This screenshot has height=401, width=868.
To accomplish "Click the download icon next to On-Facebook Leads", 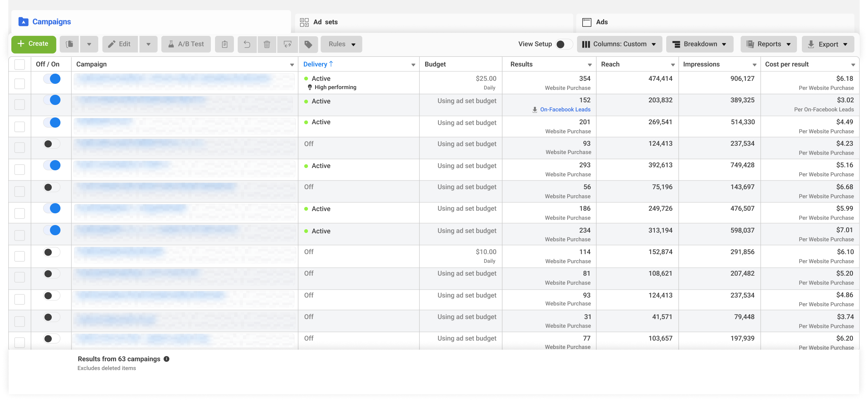I will tap(535, 110).
